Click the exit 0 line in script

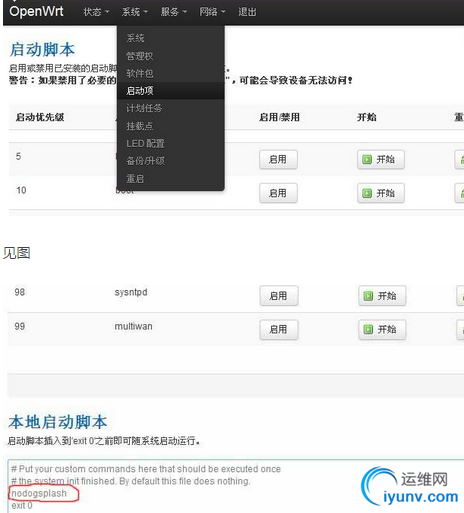[x=22, y=505]
